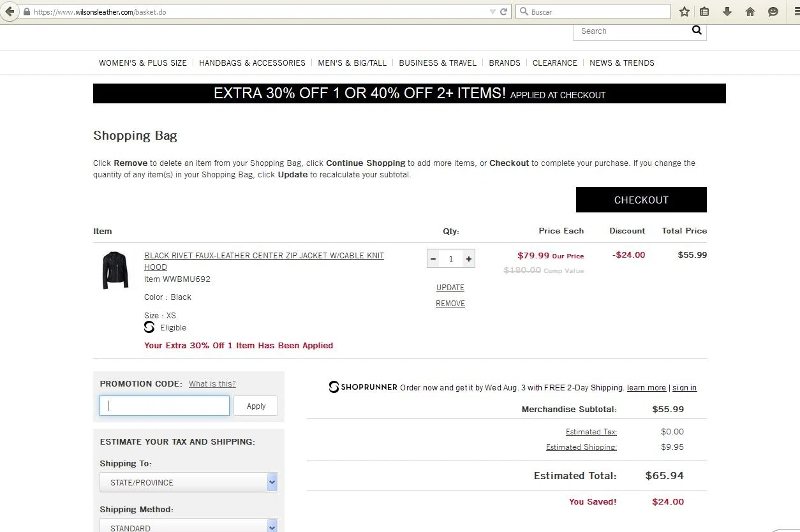This screenshot has height=532, width=800.
Task: Click the $180.00 Comp Value text
Action: 544,270
